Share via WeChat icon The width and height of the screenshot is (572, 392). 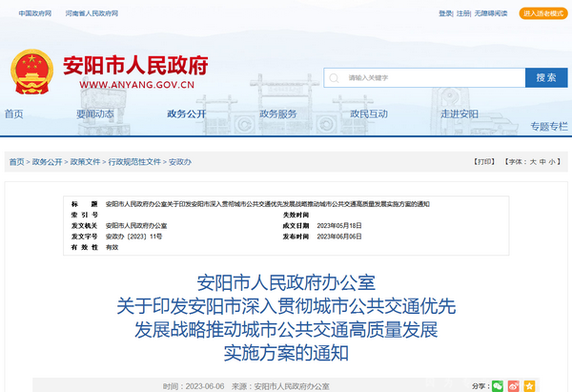point(498,385)
